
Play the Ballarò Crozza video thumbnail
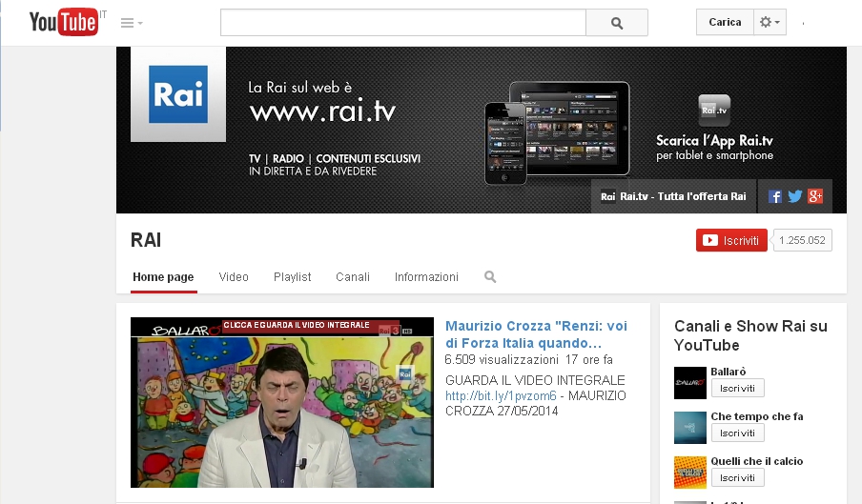[282, 402]
